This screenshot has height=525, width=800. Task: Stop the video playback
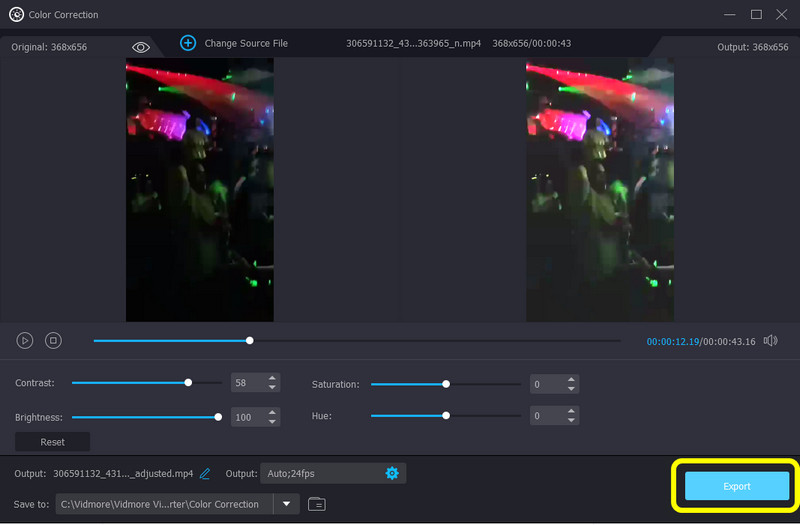tap(53, 340)
